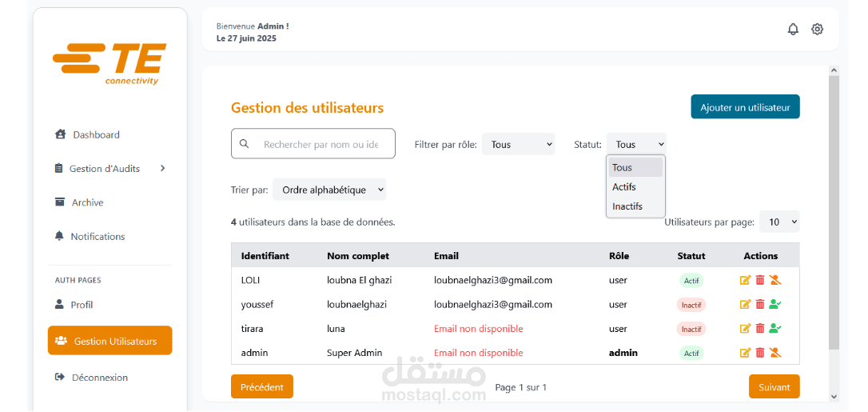Click Déconnexion to log out
Image resolution: width=868 pixels, height=412 pixels.
100,377
